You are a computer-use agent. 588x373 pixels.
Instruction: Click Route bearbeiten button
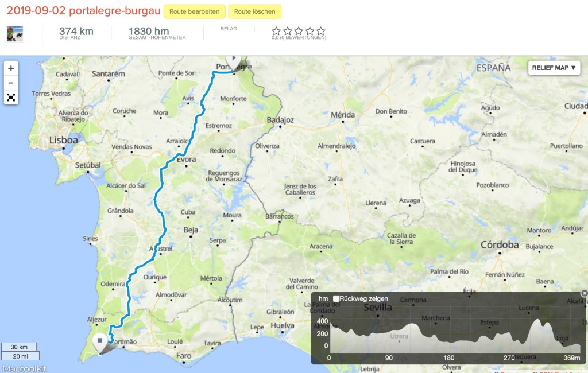pyautogui.click(x=194, y=11)
